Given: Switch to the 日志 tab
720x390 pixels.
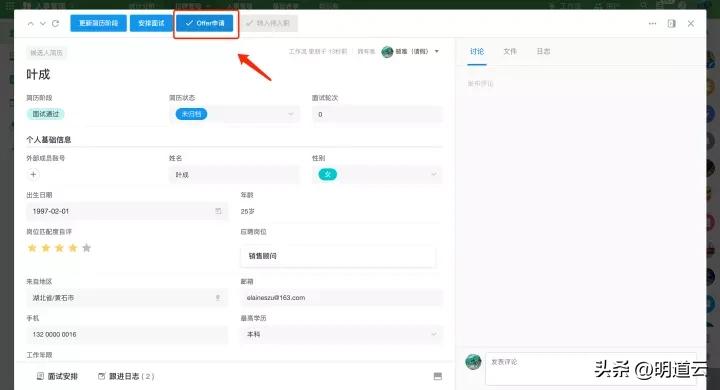Looking at the screenshot, I should (543, 51).
